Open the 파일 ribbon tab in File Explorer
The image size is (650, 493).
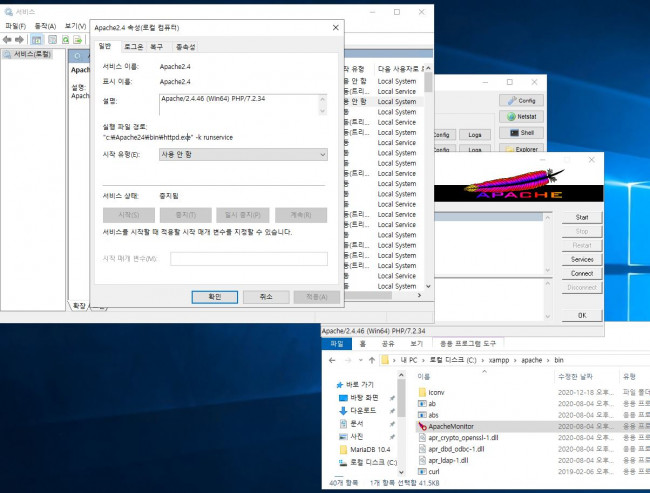click(337, 344)
